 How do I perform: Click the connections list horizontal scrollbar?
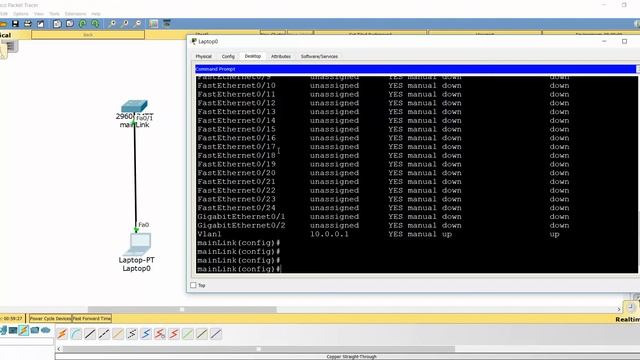click(x=258, y=349)
